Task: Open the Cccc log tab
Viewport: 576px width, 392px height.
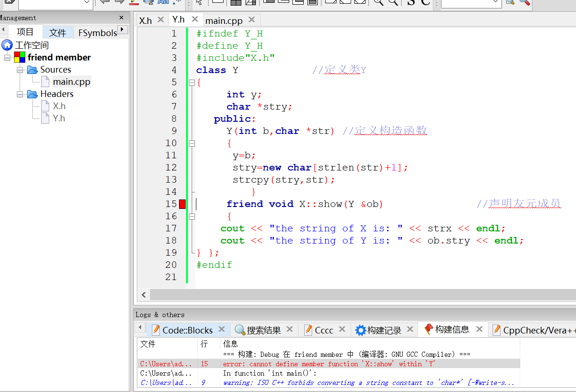Action: pos(324,330)
